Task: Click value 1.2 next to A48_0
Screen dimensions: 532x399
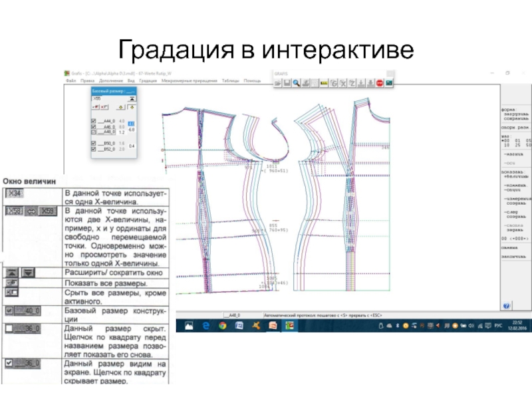Action: pos(122,132)
